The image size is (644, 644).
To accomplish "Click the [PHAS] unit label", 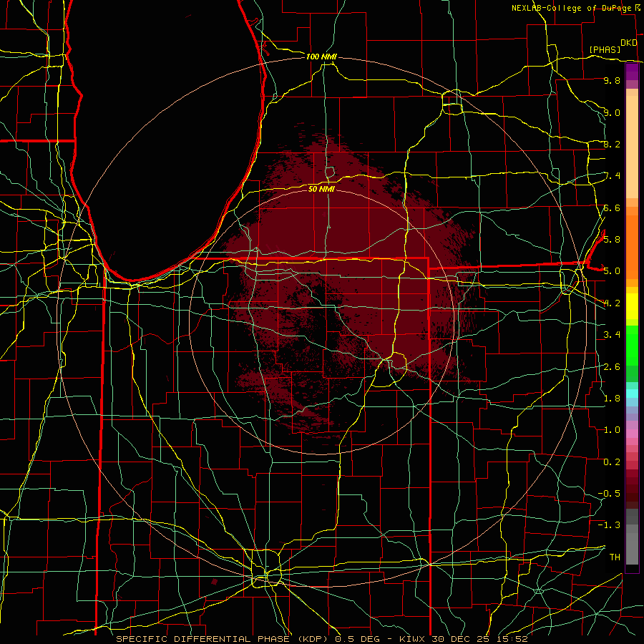I will point(605,49).
